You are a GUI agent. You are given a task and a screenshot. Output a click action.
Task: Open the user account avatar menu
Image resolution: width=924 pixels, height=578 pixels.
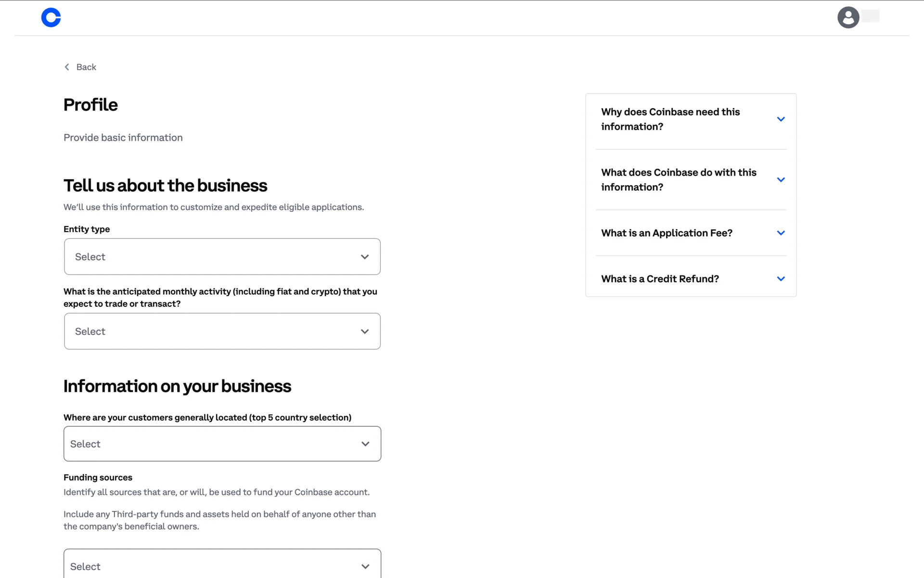click(x=848, y=18)
